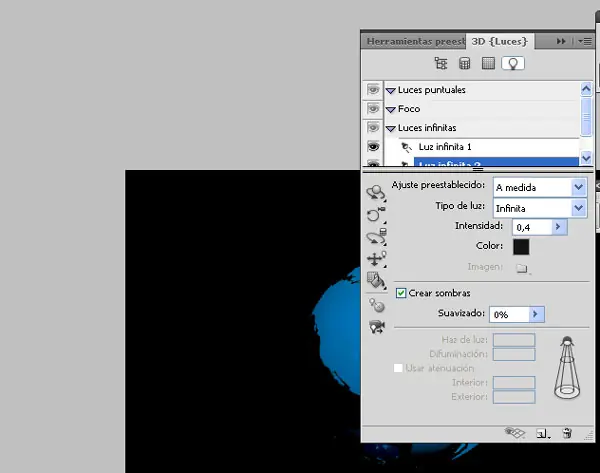Image resolution: width=600 pixels, height=473 pixels.
Task: Filter 3D panel by materials
Action: [x=488, y=64]
